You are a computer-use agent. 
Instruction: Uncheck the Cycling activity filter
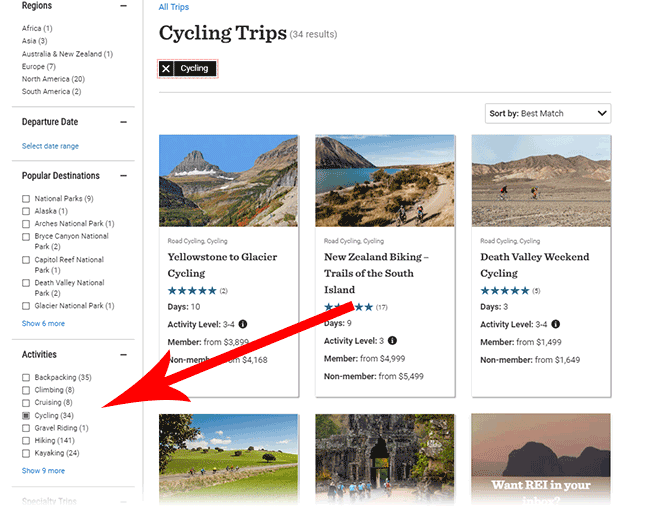26,415
